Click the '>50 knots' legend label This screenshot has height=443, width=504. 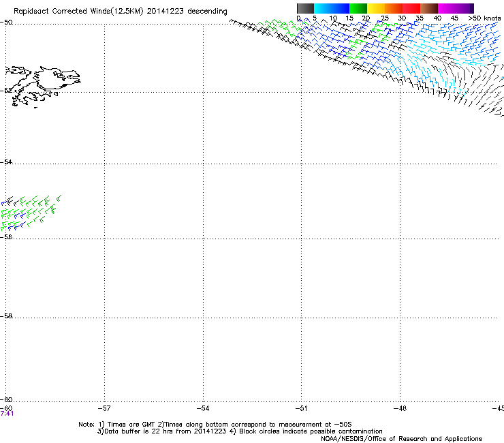pos(484,18)
